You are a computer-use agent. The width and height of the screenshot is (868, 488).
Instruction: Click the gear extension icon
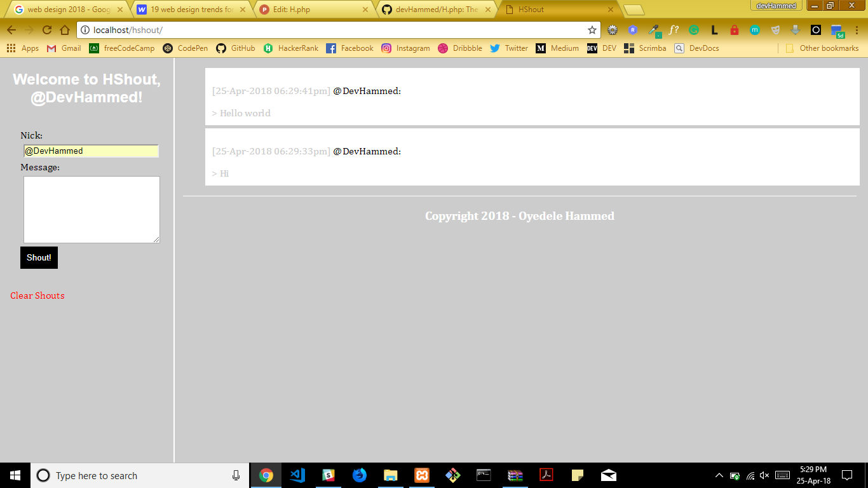(613, 30)
